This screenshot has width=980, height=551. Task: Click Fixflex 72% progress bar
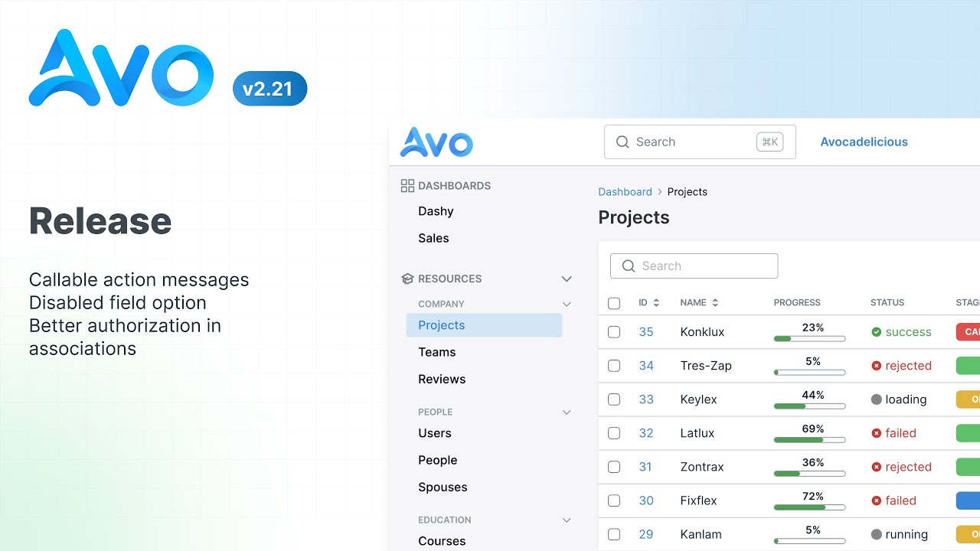[x=810, y=507]
